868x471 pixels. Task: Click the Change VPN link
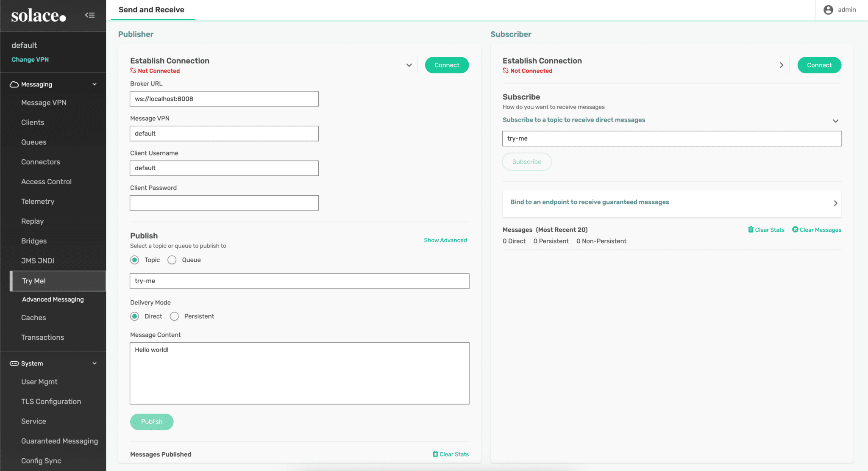(x=30, y=59)
